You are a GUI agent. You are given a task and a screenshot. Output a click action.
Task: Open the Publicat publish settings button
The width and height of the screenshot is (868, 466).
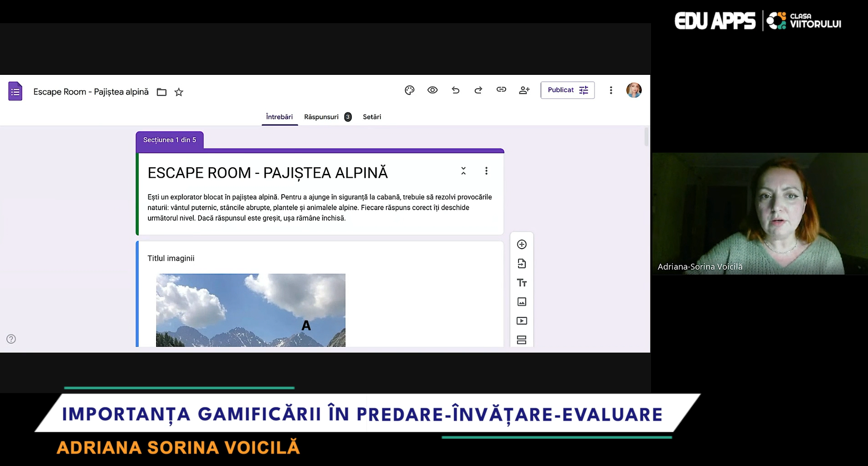567,90
